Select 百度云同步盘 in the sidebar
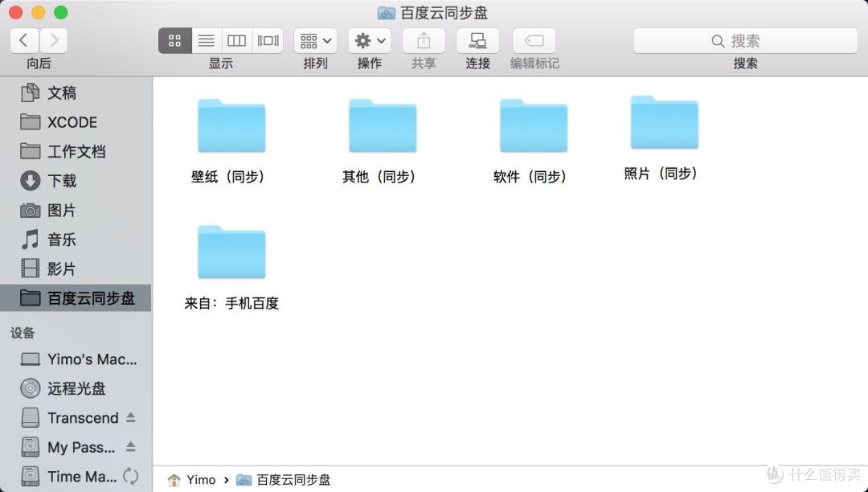868x492 pixels. [x=76, y=297]
